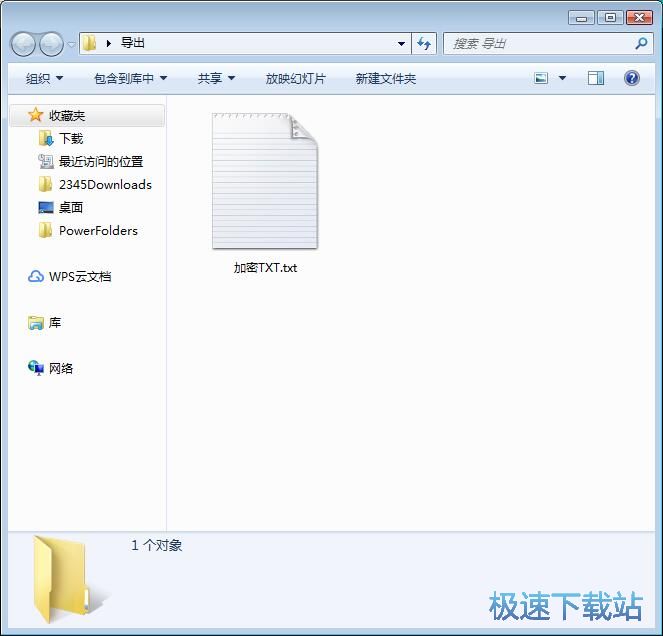
Task: Click folder icon in the address bar
Action: 89,43
